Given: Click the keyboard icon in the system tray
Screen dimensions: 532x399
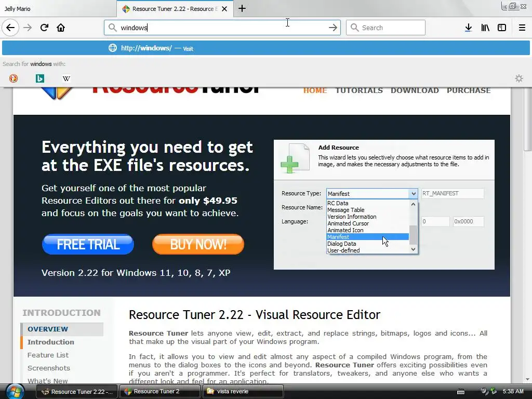Looking at the screenshot, I should pos(460,392).
